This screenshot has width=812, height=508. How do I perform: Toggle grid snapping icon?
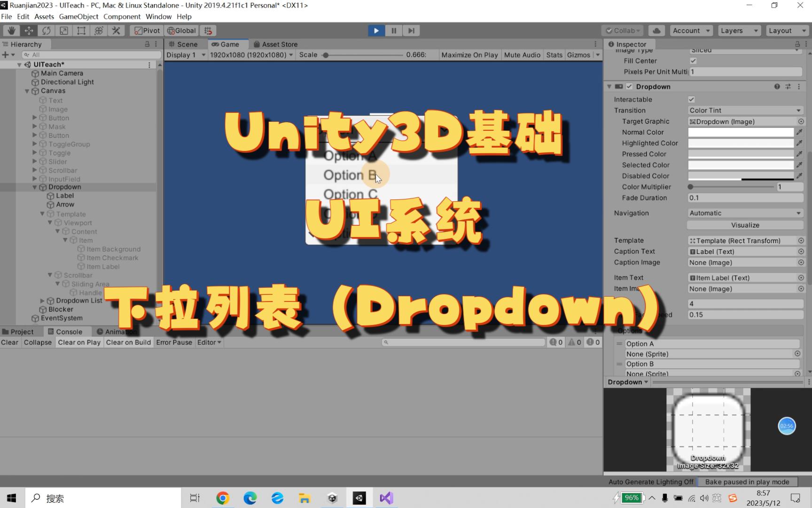[208, 31]
